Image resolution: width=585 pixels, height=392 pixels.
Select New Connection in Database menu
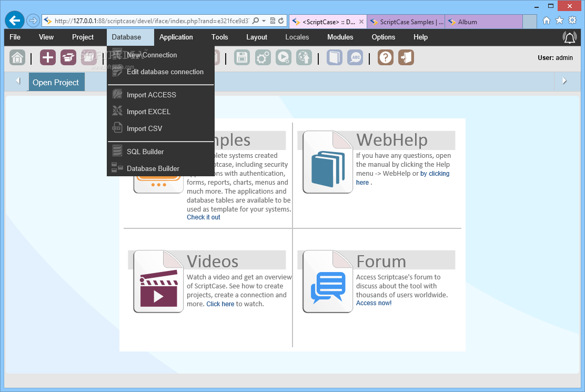tap(161, 55)
